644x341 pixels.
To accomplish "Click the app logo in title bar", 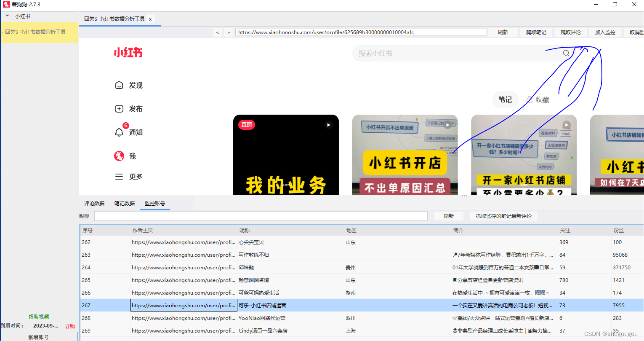I will click(x=6, y=4).
